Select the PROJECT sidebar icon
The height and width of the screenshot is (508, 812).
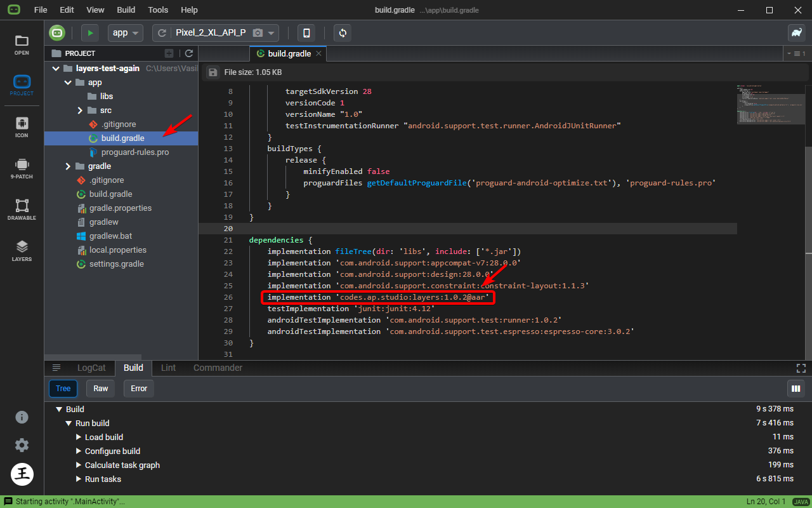click(22, 86)
